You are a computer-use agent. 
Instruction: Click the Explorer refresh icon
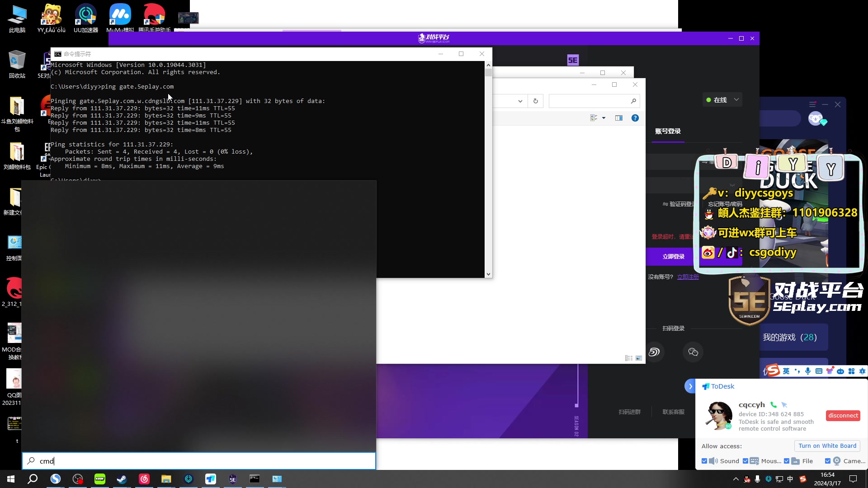pyautogui.click(x=536, y=101)
